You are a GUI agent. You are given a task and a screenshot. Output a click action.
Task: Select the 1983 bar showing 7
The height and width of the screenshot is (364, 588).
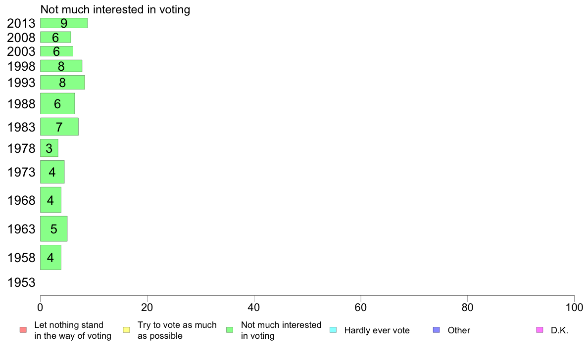[59, 127]
